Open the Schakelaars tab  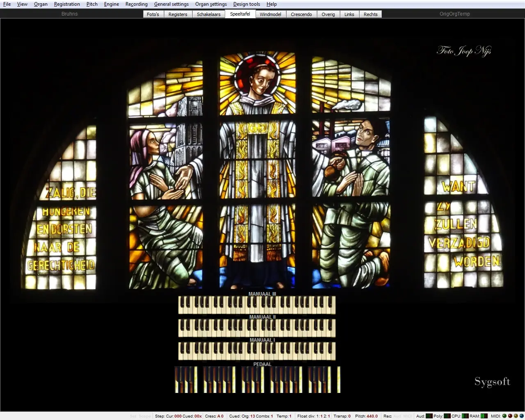[208, 14]
